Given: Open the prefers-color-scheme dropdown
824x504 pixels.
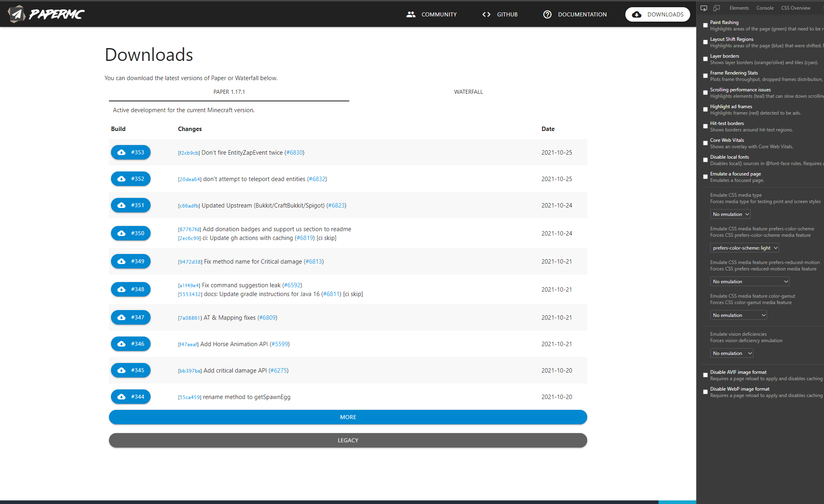Looking at the screenshot, I should [744, 248].
